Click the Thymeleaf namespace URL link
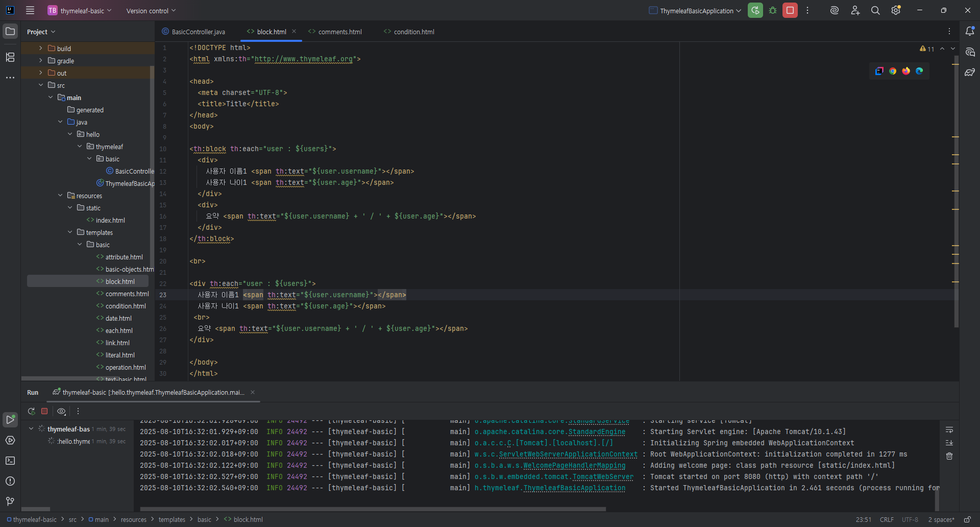Image resolution: width=980 pixels, height=527 pixels. point(303,59)
